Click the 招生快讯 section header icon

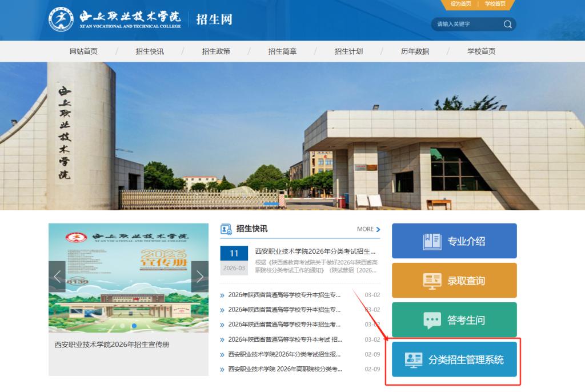(x=226, y=229)
